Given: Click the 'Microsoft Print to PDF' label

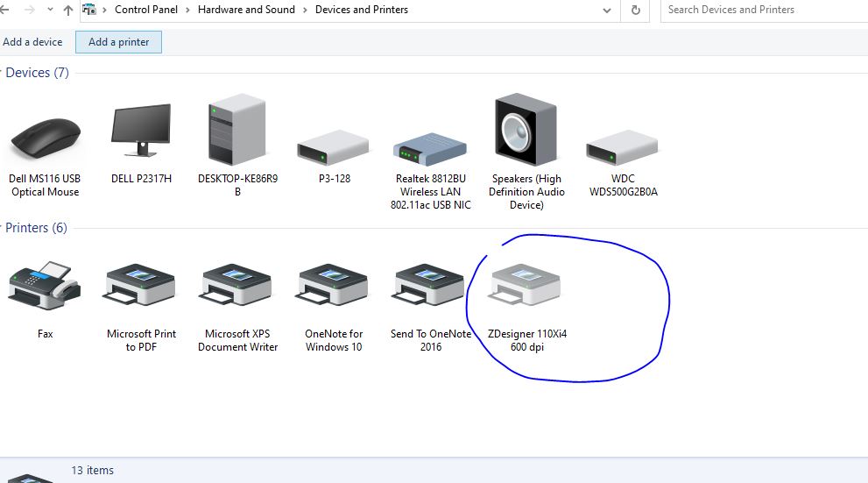Looking at the screenshot, I should [x=141, y=340].
